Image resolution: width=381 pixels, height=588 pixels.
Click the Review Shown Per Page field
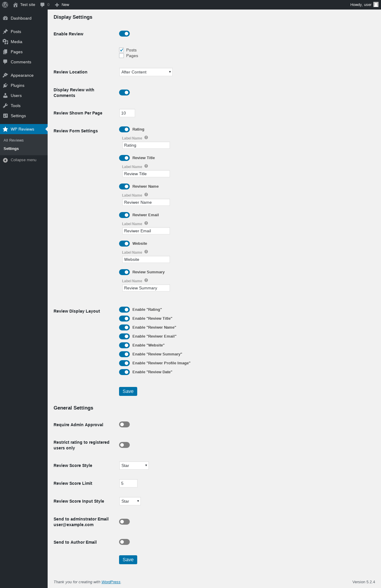[x=127, y=113]
